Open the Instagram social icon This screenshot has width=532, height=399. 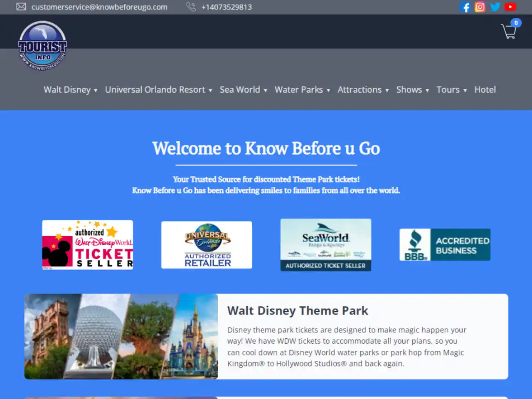[x=480, y=7]
